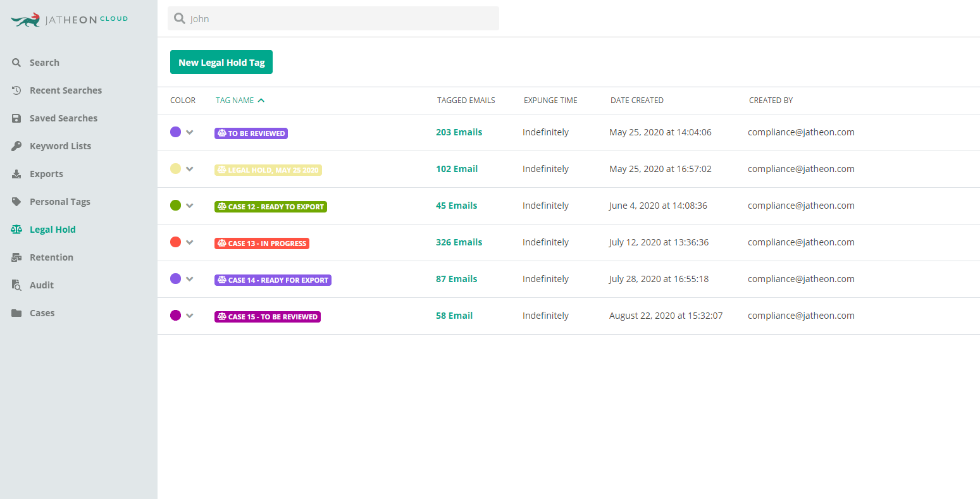Expand color chevron for Case 15 row
The height and width of the screenshot is (499, 980).
(190, 316)
